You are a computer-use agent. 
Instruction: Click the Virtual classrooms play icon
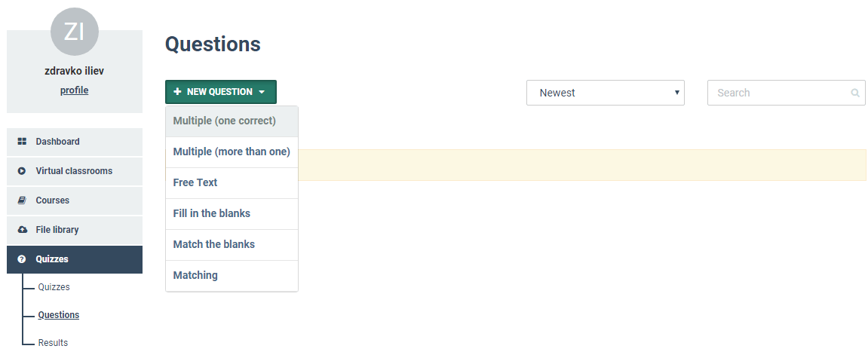point(22,171)
